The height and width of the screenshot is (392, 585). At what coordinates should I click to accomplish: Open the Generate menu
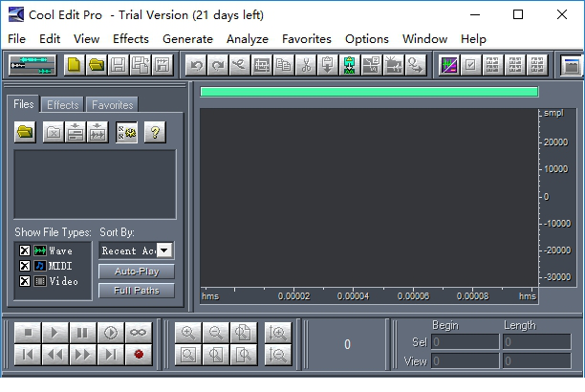click(187, 39)
